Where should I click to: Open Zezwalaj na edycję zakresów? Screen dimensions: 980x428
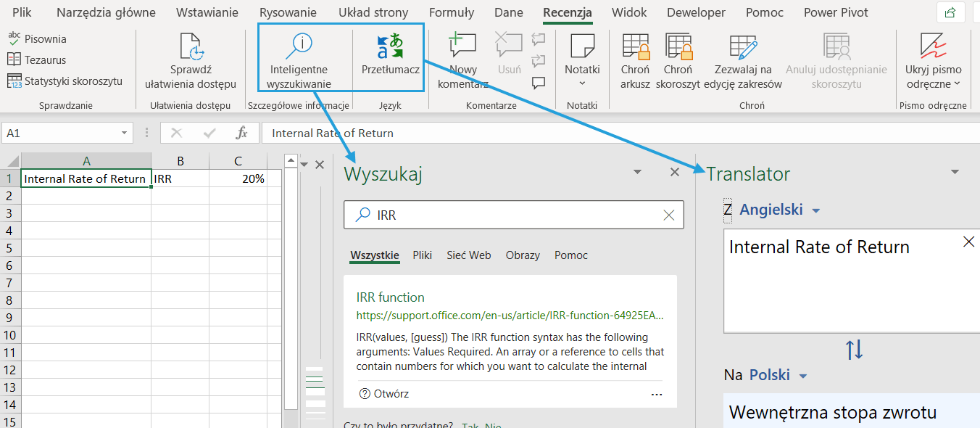(743, 46)
